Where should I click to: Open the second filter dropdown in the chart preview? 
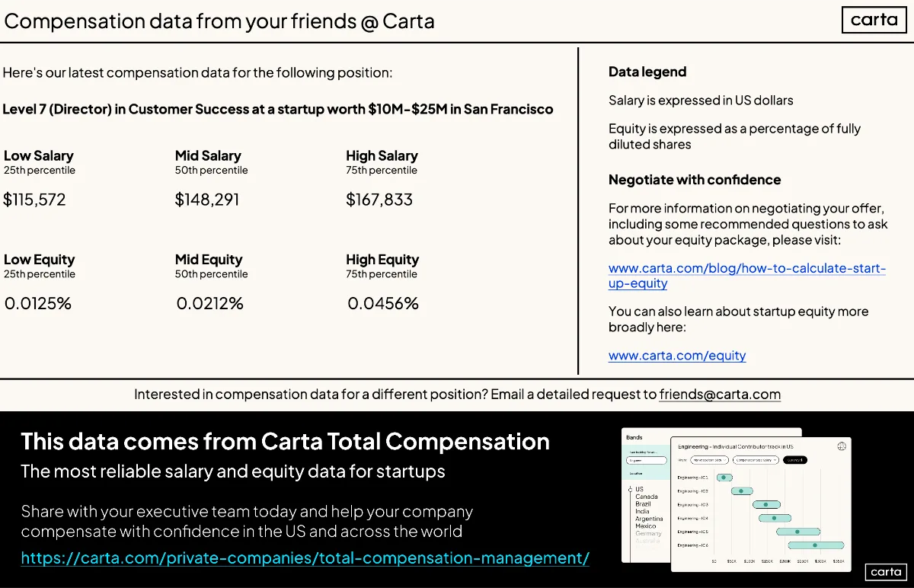[756, 460]
